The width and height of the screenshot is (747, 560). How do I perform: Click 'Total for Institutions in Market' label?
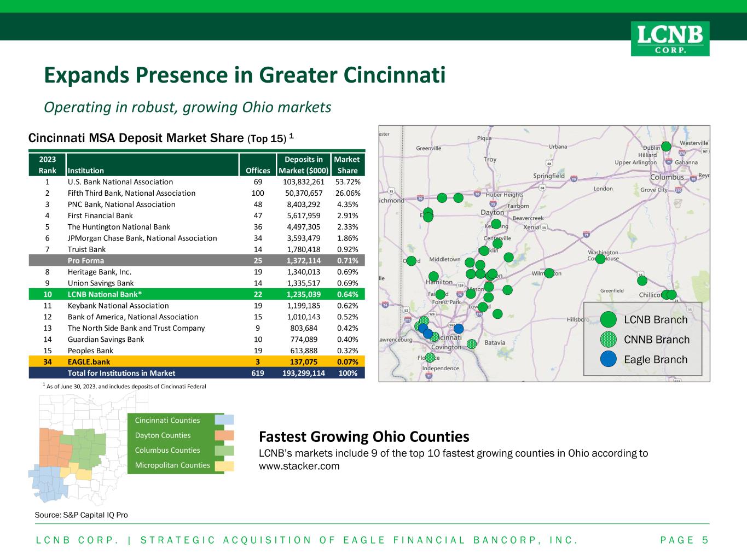coord(121,373)
